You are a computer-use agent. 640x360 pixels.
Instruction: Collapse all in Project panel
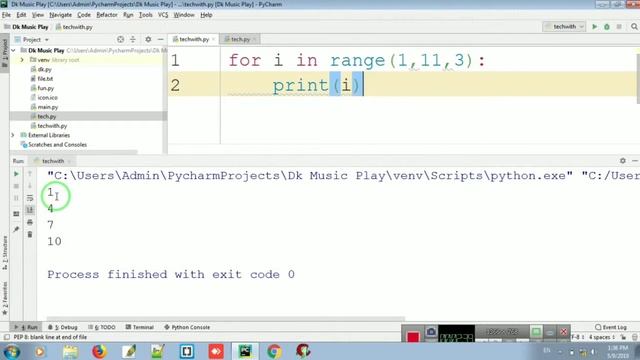[133, 39]
